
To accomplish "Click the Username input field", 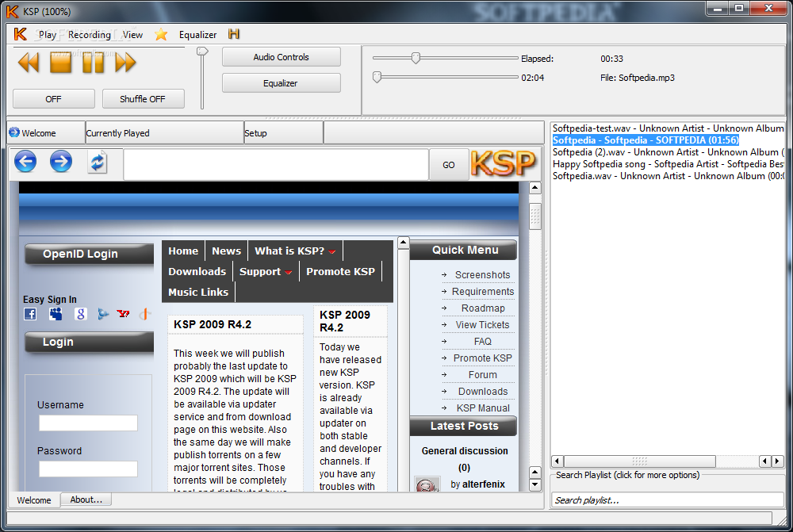I will (x=88, y=423).
